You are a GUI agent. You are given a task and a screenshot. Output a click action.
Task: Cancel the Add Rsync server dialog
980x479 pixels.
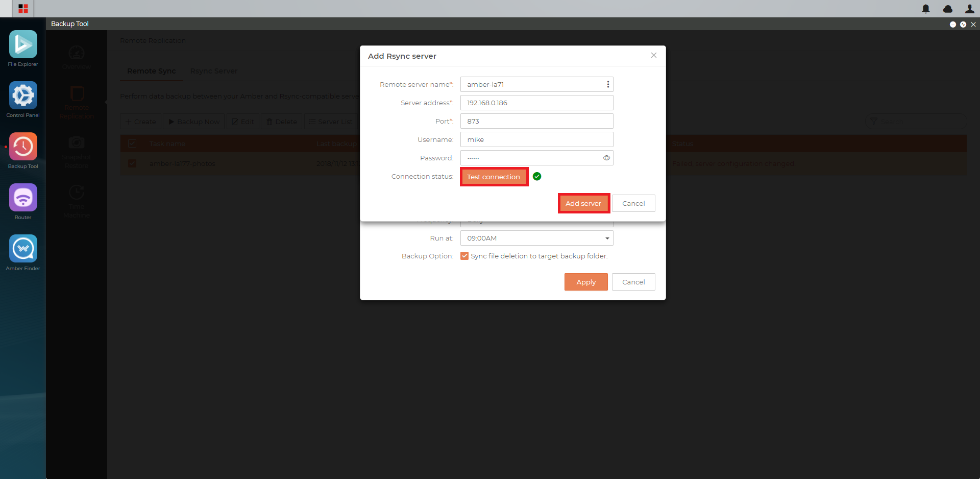(633, 203)
